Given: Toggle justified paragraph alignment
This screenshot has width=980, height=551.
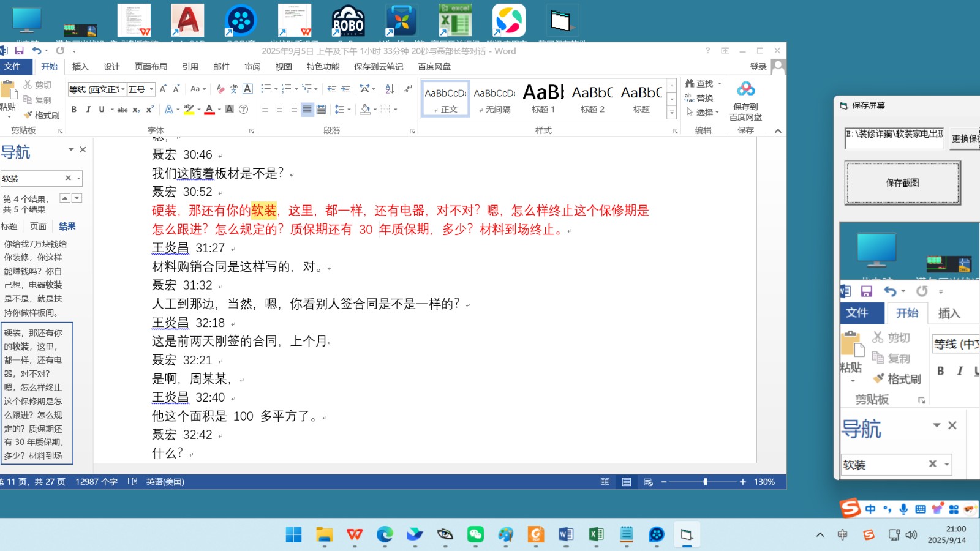Looking at the screenshot, I should [x=307, y=110].
